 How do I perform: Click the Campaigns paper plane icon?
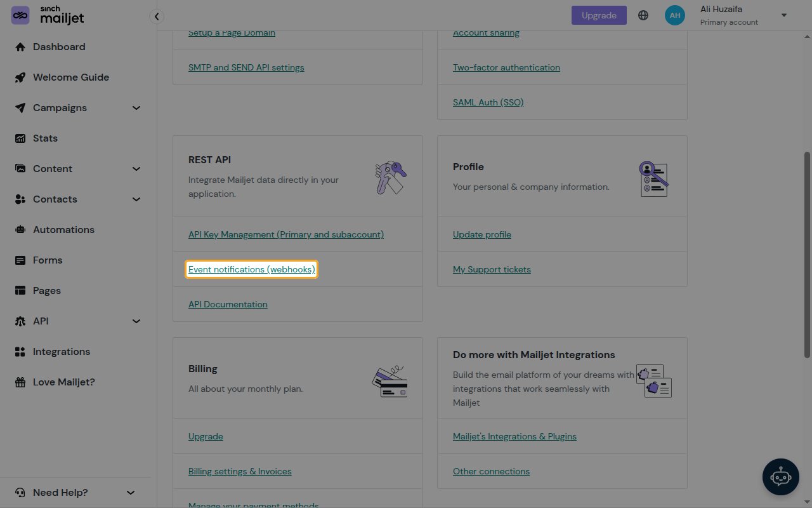pyautogui.click(x=20, y=108)
